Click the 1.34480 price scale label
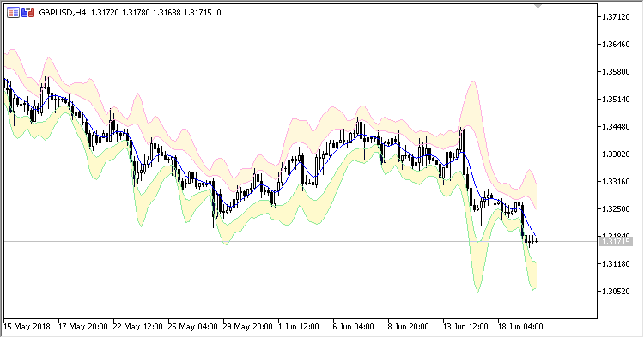 616,127
